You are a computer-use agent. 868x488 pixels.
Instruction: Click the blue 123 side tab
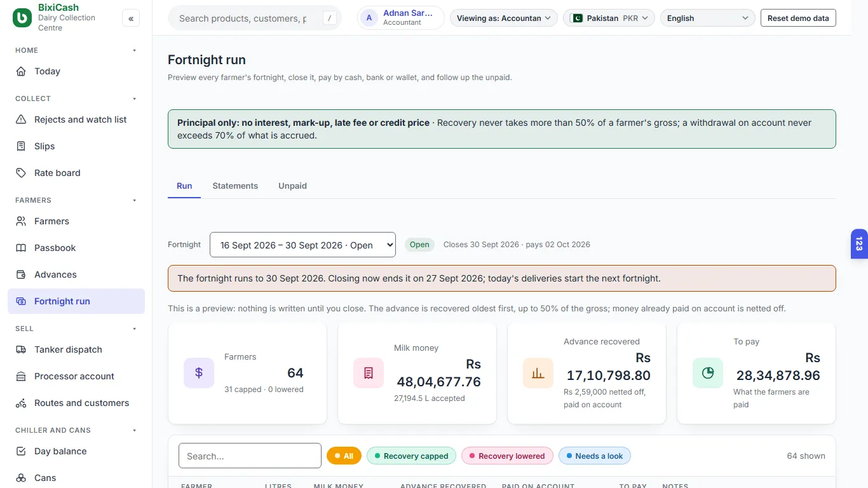pyautogui.click(x=859, y=244)
